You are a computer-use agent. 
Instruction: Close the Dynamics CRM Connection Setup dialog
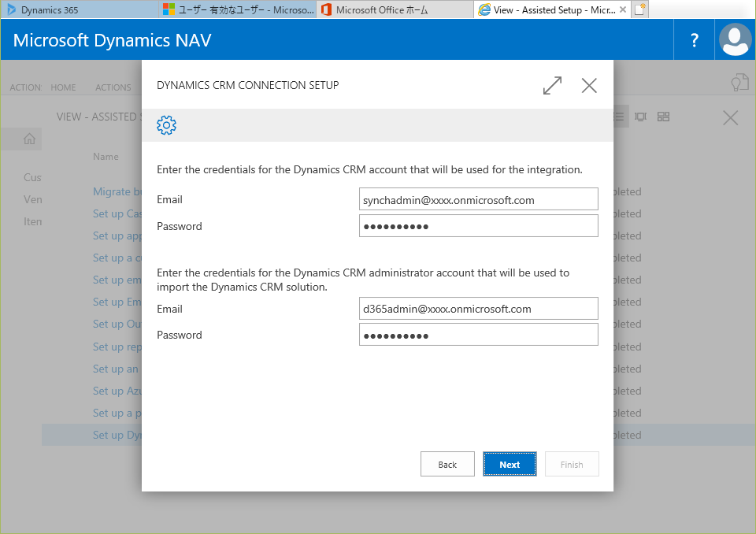(589, 85)
